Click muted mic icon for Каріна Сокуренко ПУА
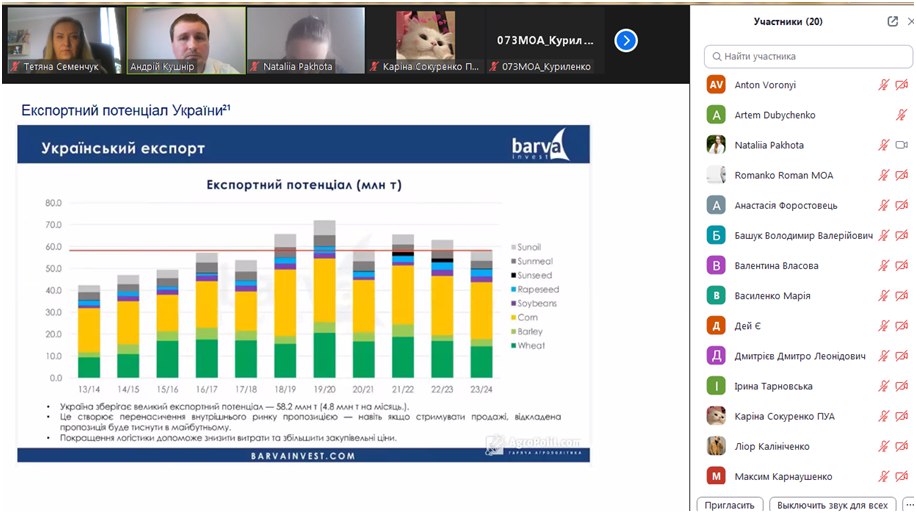 point(883,417)
